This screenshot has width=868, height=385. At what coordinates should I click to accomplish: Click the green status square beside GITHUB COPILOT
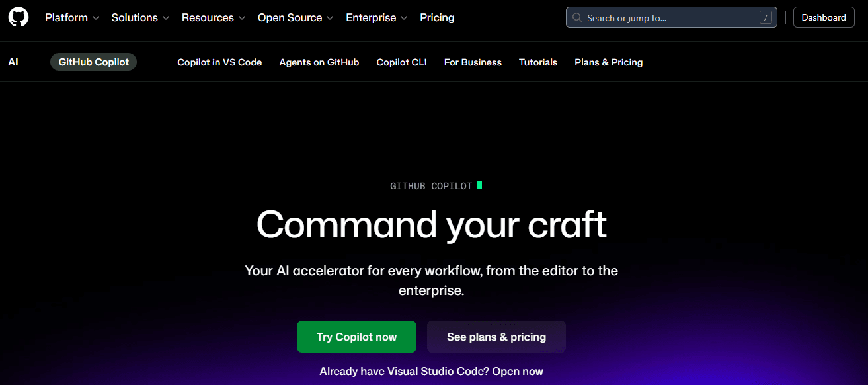coord(479,186)
